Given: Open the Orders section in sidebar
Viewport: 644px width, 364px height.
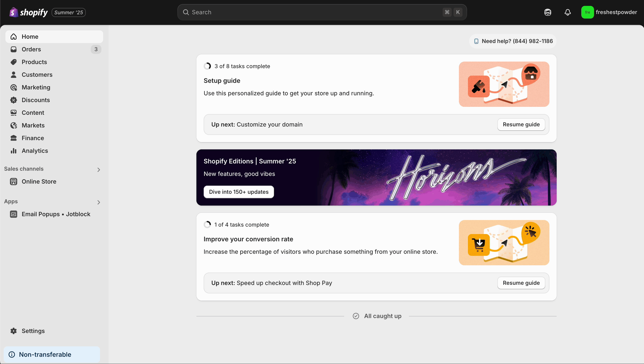Looking at the screenshot, I should [31, 49].
